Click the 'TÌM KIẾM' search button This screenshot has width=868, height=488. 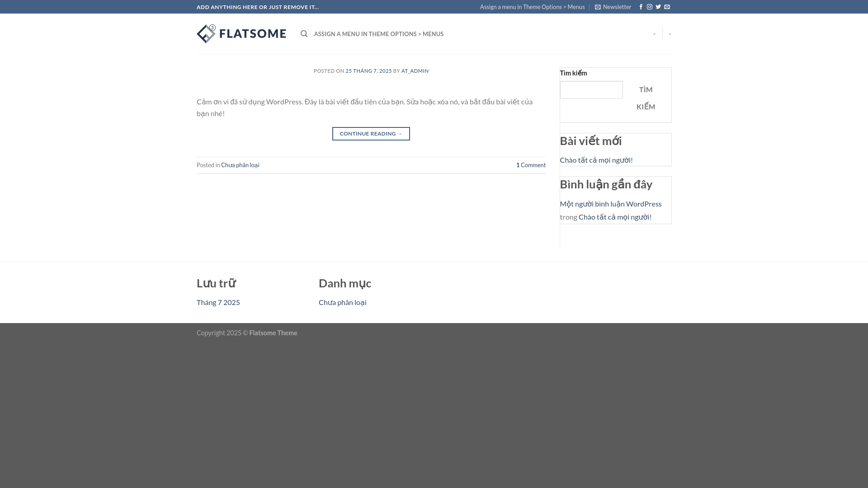[646, 98]
